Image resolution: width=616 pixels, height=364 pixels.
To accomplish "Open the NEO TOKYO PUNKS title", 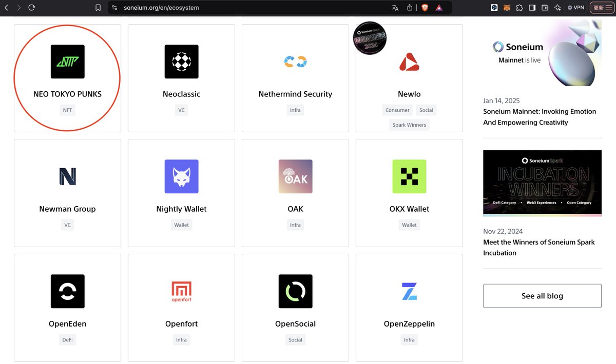I will [68, 94].
